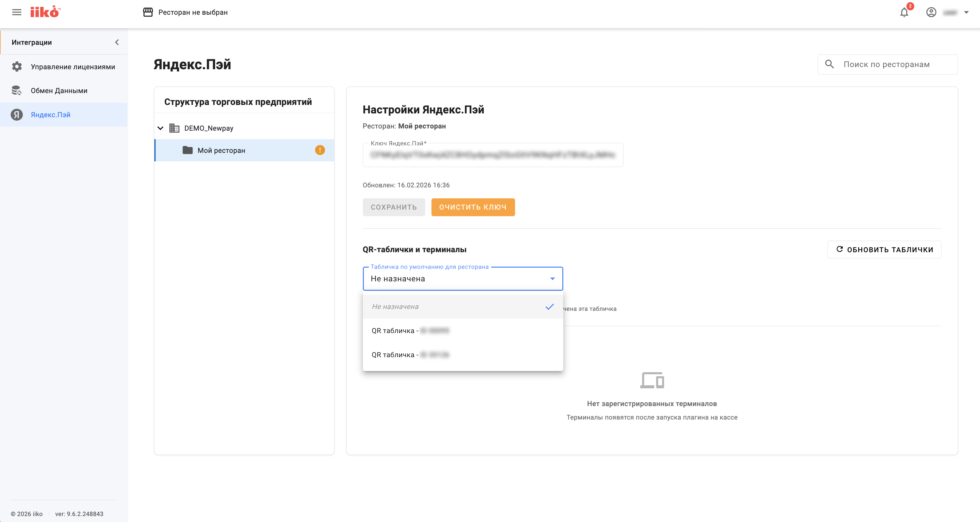
Task: Click the no-terminals devices icon
Action: click(652, 380)
